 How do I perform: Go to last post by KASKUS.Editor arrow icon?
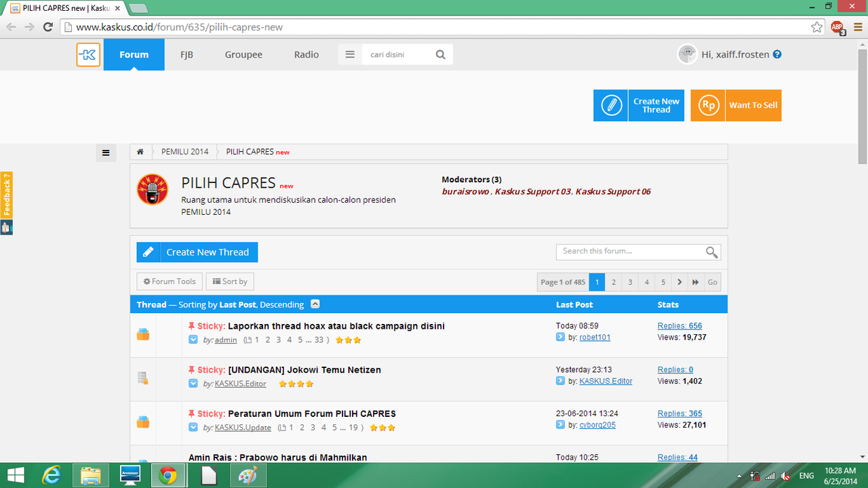(560, 381)
